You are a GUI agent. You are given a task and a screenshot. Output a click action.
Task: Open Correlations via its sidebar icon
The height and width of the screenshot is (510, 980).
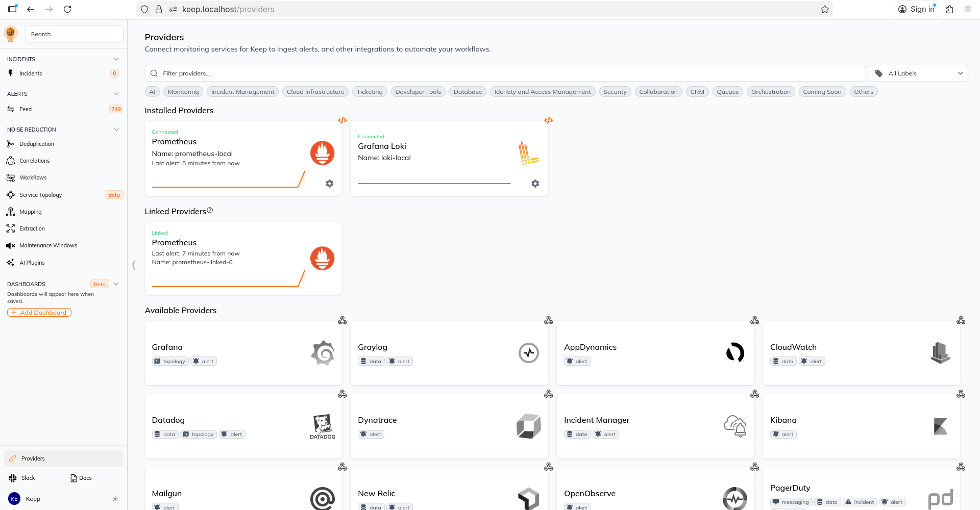tap(10, 161)
